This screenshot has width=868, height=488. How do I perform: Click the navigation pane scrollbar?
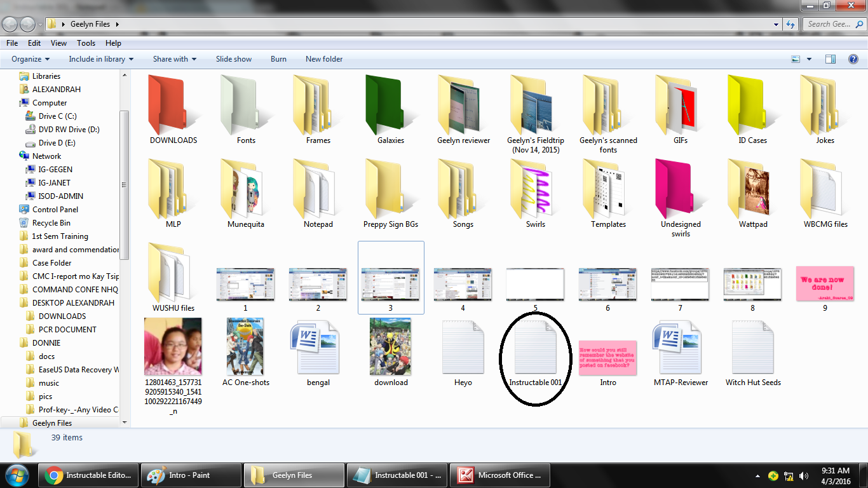click(125, 184)
